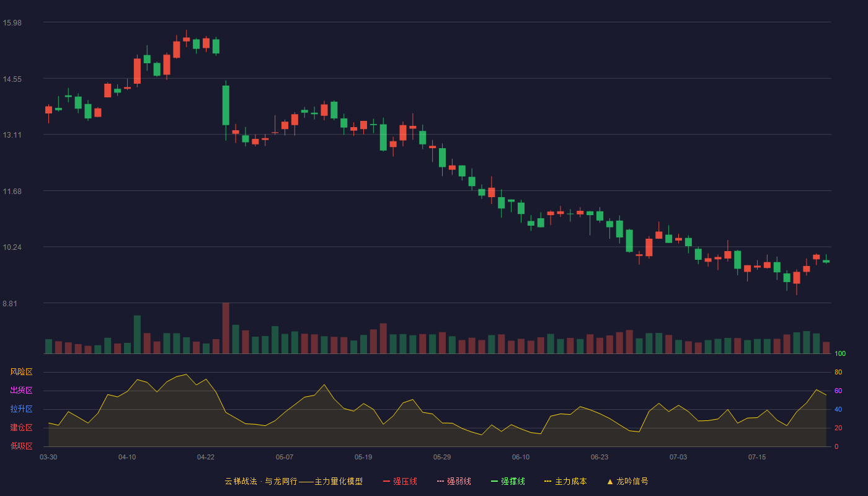Image resolution: width=868 pixels, height=496 pixels.
Task: Click the 05-29 date label
Action: (442, 457)
